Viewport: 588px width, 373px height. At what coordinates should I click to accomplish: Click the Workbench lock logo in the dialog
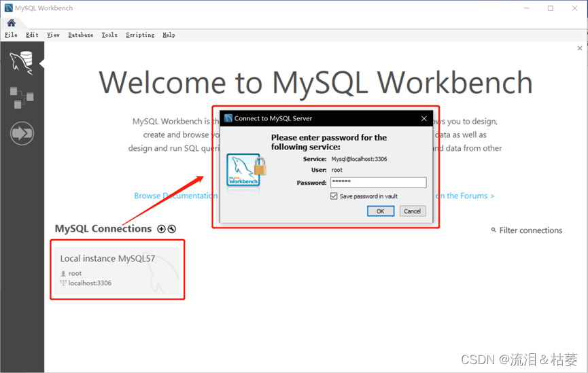(x=246, y=171)
